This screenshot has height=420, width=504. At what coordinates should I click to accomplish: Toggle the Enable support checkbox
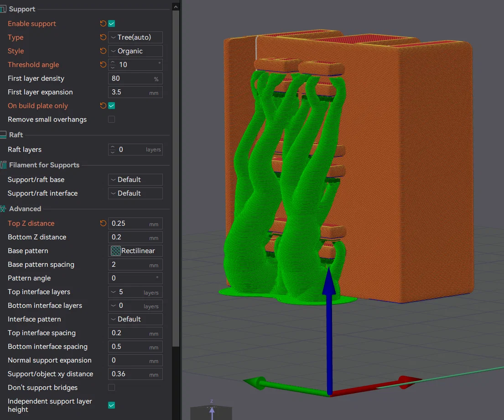pos(112,23)
